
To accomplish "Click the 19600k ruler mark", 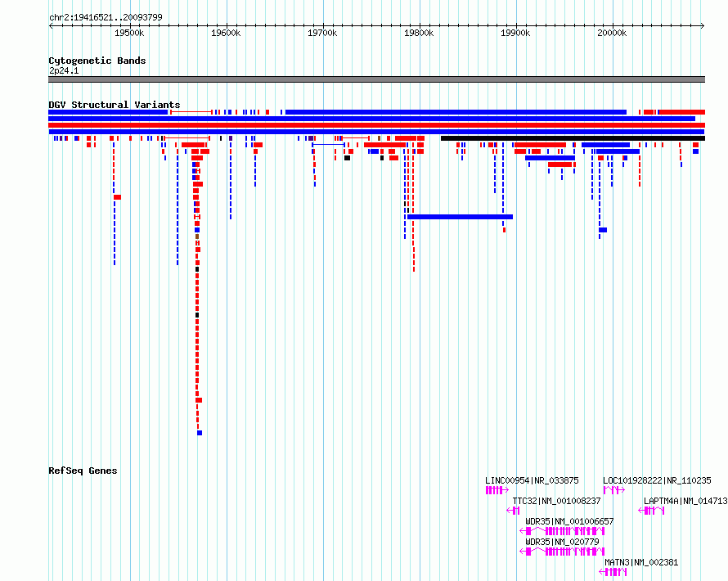I will tap(226, 33).
